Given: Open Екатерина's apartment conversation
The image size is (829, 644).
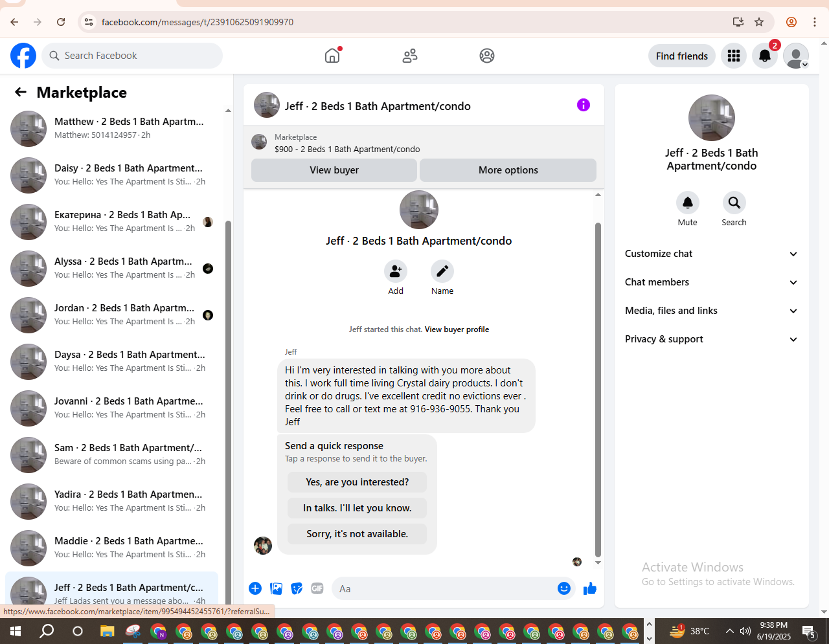Looking at the screenshot, I should click(x=111, y=221).
